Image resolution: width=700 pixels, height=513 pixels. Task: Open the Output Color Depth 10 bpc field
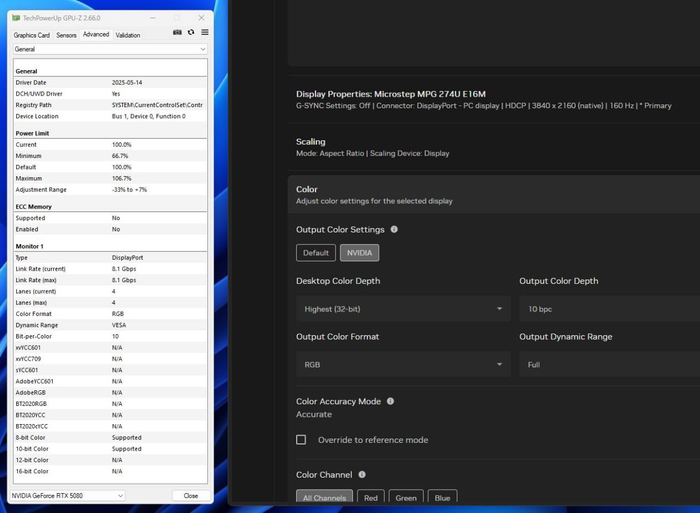(x=610, y=309)
